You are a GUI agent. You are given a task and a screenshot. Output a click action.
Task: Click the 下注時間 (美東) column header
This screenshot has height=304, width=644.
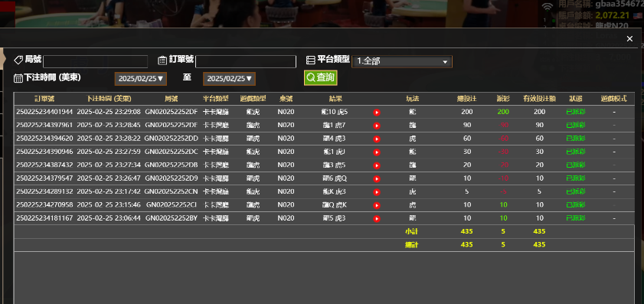109,99
